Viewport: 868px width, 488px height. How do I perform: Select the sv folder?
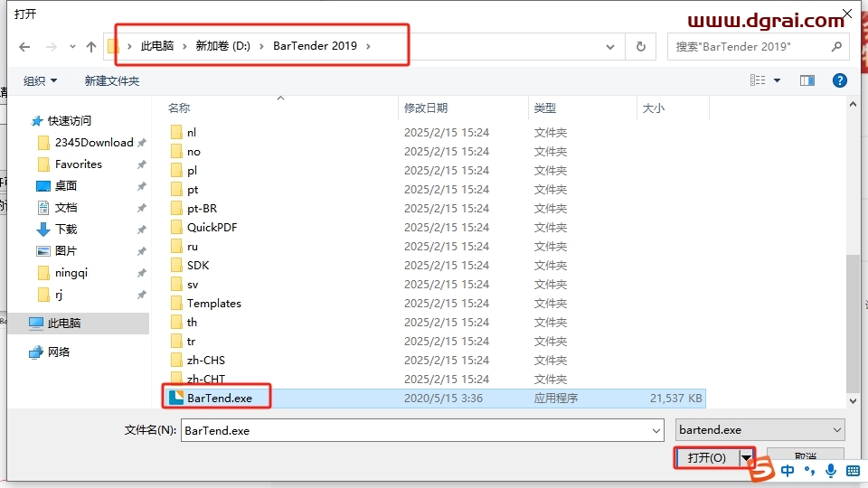(192, 285)
